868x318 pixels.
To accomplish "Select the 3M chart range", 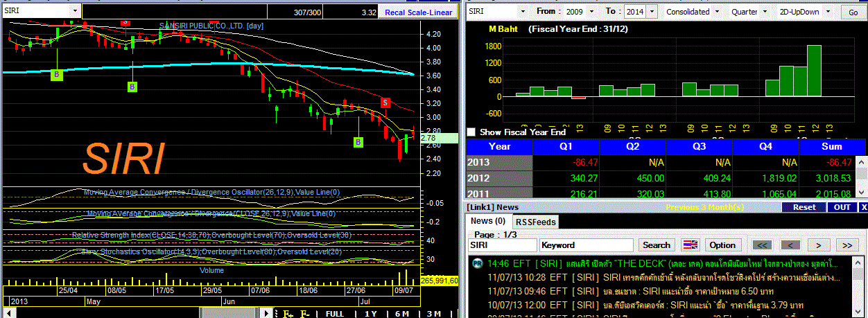I will pyautogui.click(x=433, y=313).
